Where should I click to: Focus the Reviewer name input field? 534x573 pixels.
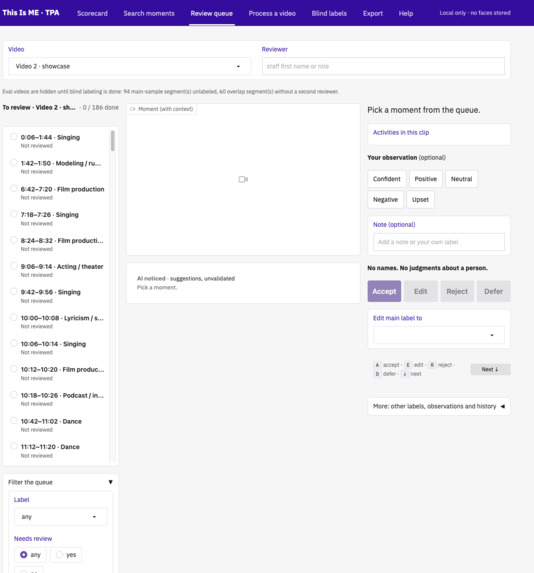pyautogui.click(x=383, y=66)
